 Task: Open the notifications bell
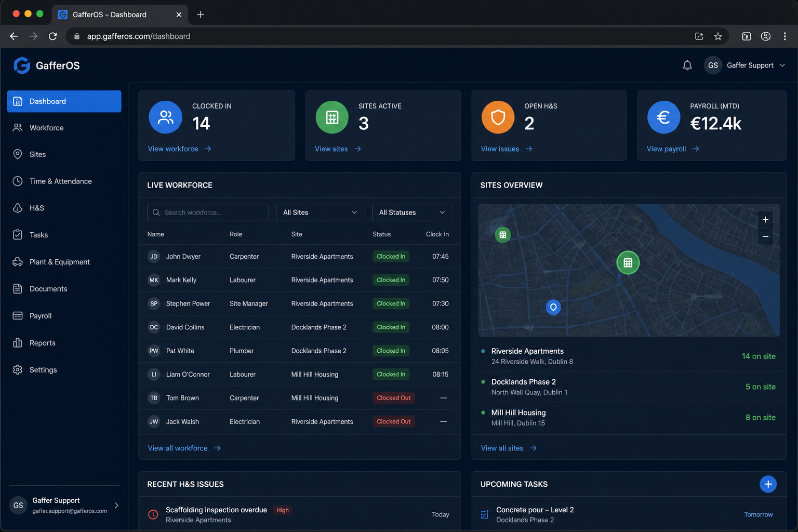pyautogui.click(x=687, y=65)
